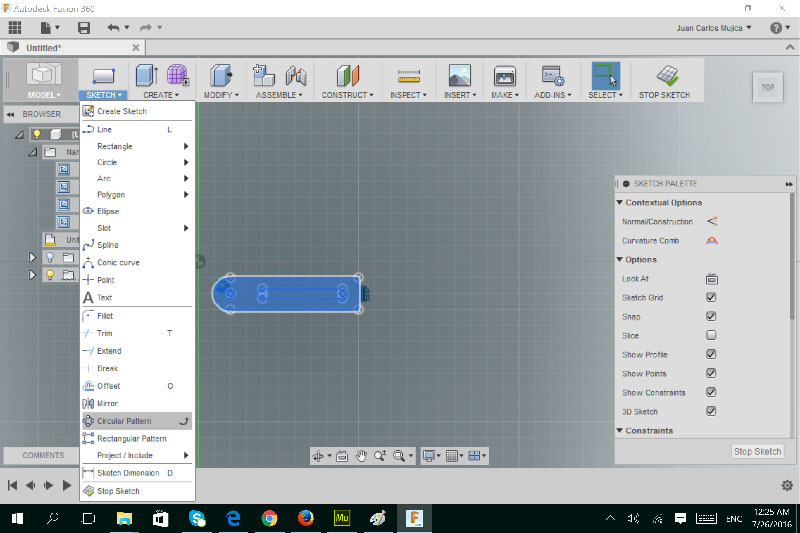
Task: Select the Mirror menu entry
Action: point(136,403)
